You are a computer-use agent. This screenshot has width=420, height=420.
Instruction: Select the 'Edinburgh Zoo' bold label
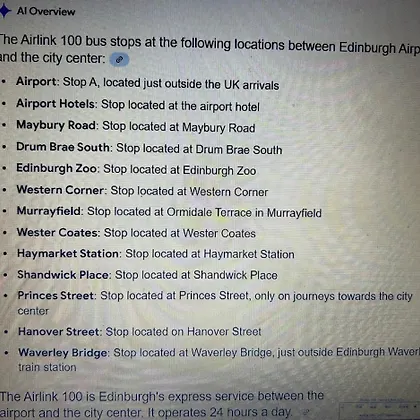click(56, 168)
